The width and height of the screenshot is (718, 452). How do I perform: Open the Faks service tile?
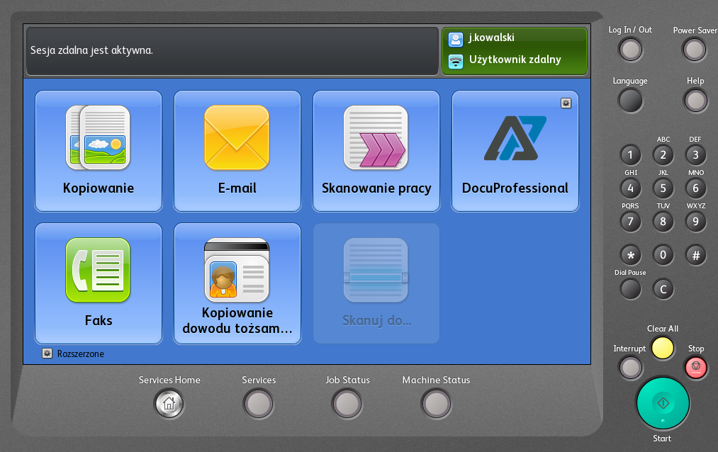[98, 283]
